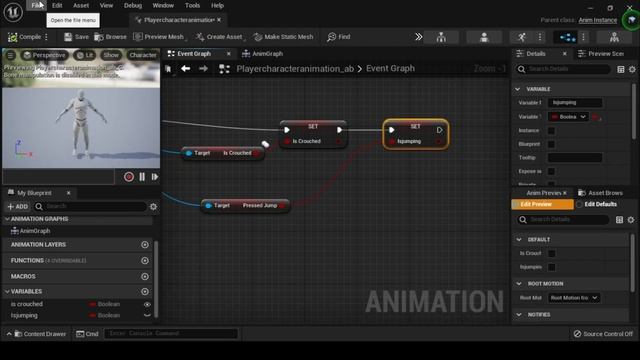The image size is (640, 360).
Task: Switch to Skeletal Mesh editor mode
Action: pyautogui.click(x=484, y=38)
